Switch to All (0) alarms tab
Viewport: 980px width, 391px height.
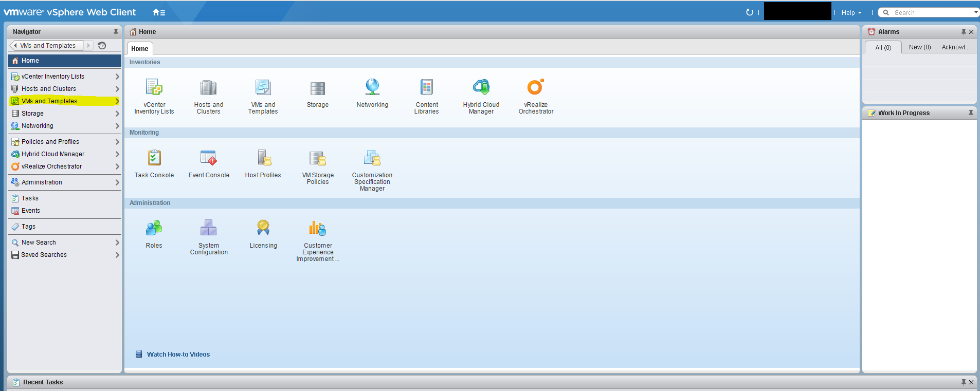pos(883,47)
